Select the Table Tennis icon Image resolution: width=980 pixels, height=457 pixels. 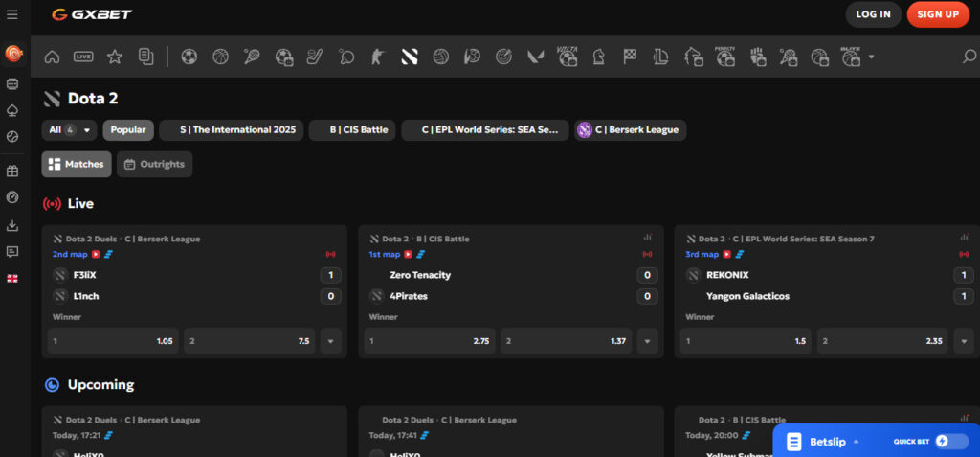pos(346,57)
